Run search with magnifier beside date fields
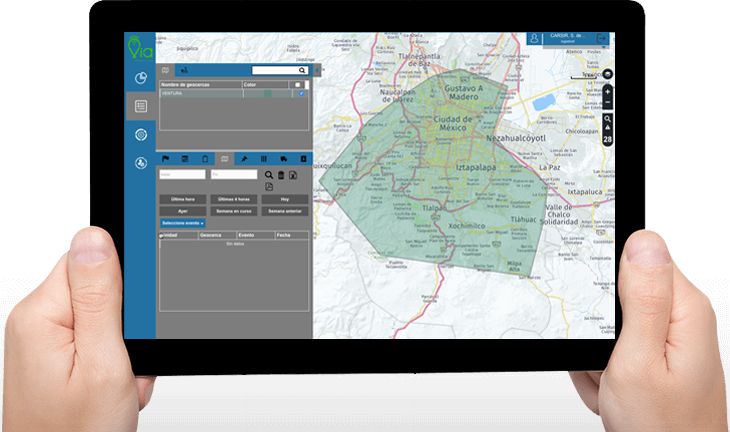The height and width of the screenshot is (432, 730). [269, 175]
